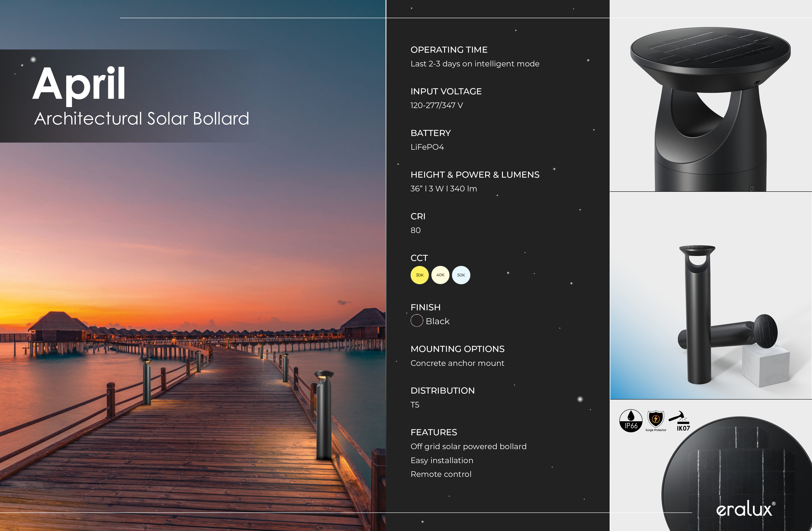Viewport: 812px width, 531px height.
Task: Click 'Last 2-3 days on intelligent mode' text
Action: pos(475,64)
